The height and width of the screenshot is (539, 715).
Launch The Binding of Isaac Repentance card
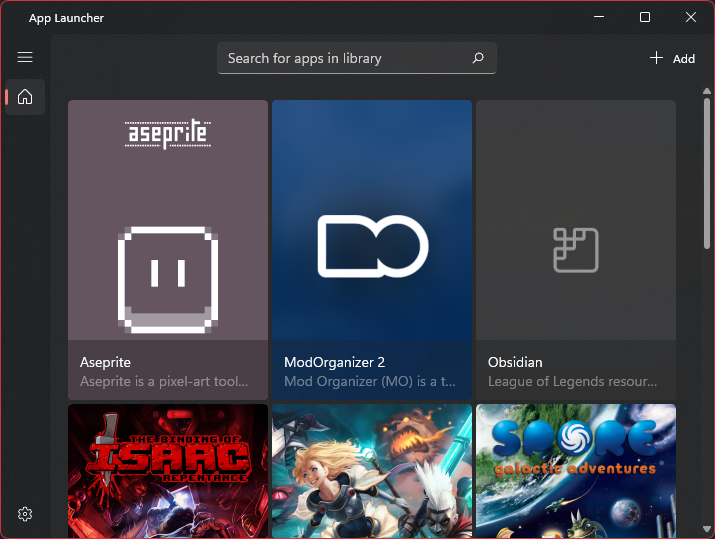click(x=168, y=471)
